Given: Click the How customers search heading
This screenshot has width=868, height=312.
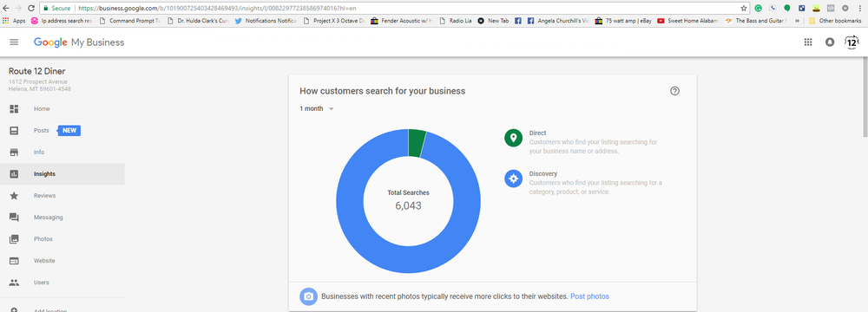Looking at the screenshot, I should (383, 91).
